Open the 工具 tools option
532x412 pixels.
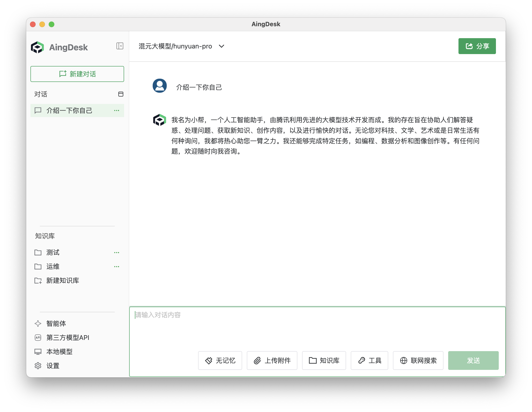tap(369, 361)
